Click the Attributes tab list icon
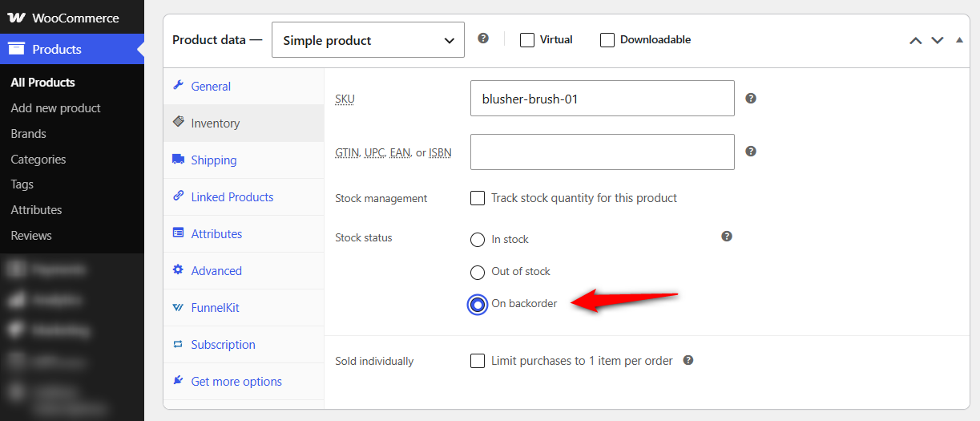The image size is (980, 421). [178, 233]
